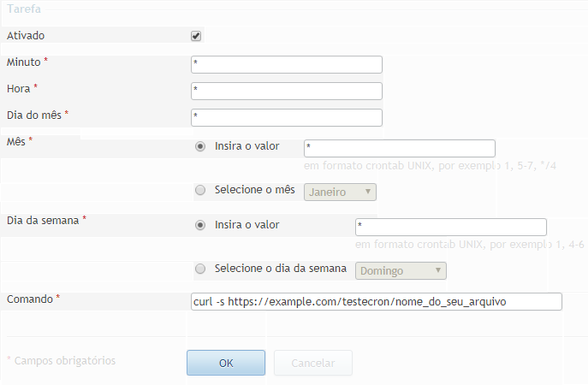Click the arrow on the Domingo combo box

pyautogui.click(x=437, y=270)
